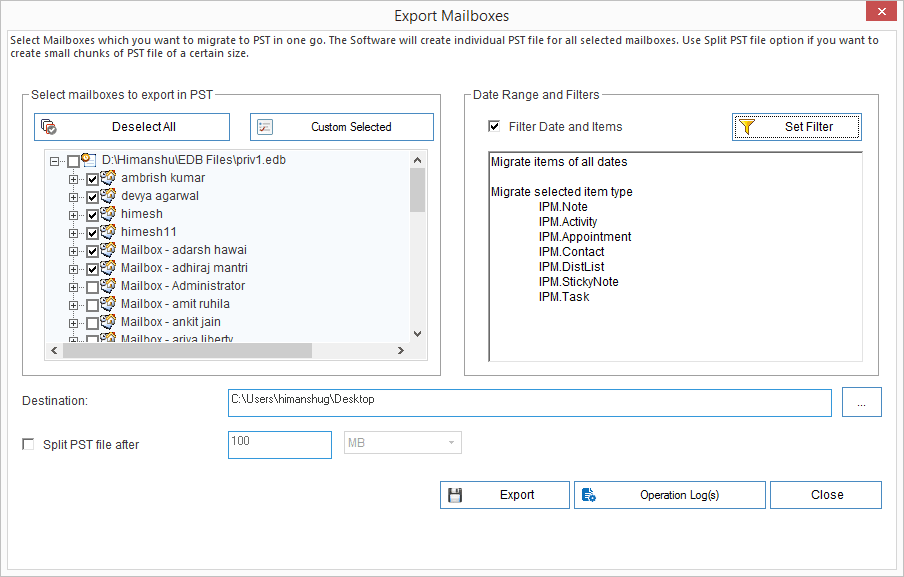The height and width of the screenshot is (577, 904).
Task: Check the Mailbox - Administrator checkbox
Action: [x=92, y=287]
